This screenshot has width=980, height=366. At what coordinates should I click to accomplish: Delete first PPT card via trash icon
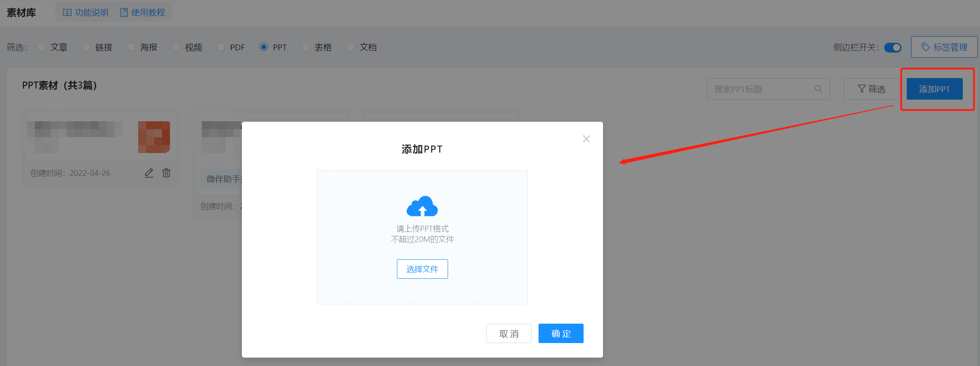coord(166,173)
